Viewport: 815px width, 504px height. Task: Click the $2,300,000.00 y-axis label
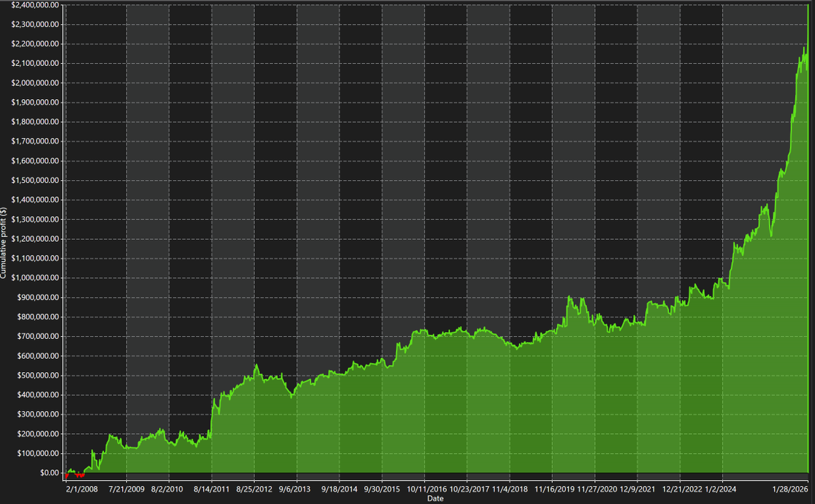click(x=33, y=24)
